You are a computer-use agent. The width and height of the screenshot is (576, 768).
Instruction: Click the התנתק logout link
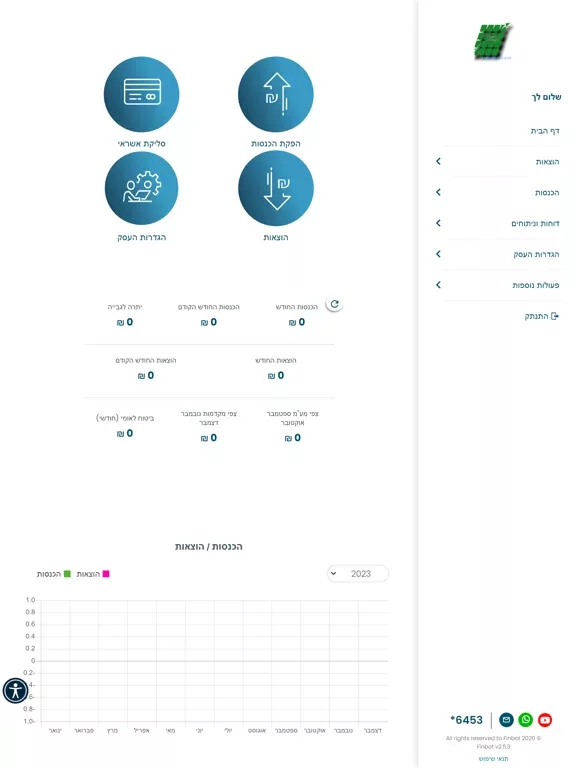click(x=536, y=316)
